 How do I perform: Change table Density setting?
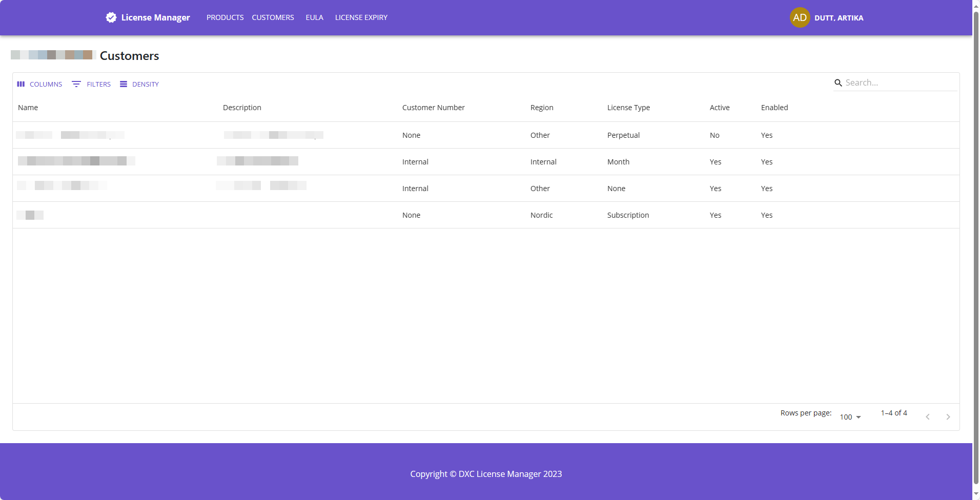[139, 84]
